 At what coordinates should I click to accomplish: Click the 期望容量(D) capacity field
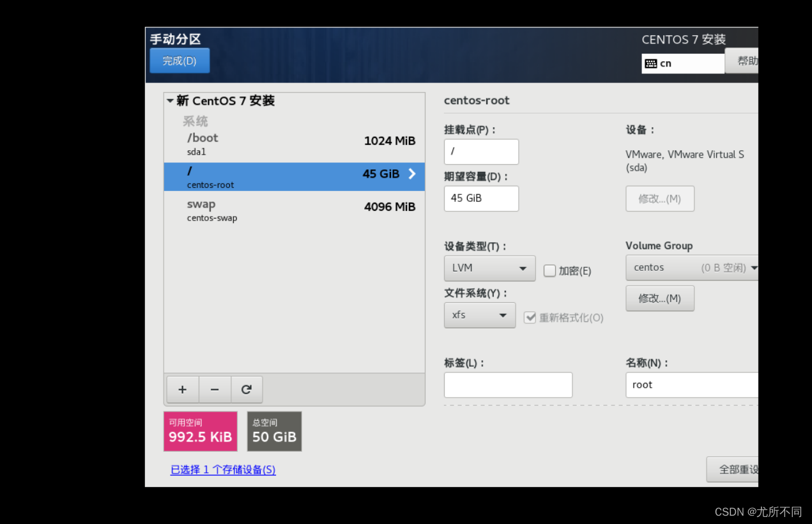pyautogui.click(x=482, y=199)
